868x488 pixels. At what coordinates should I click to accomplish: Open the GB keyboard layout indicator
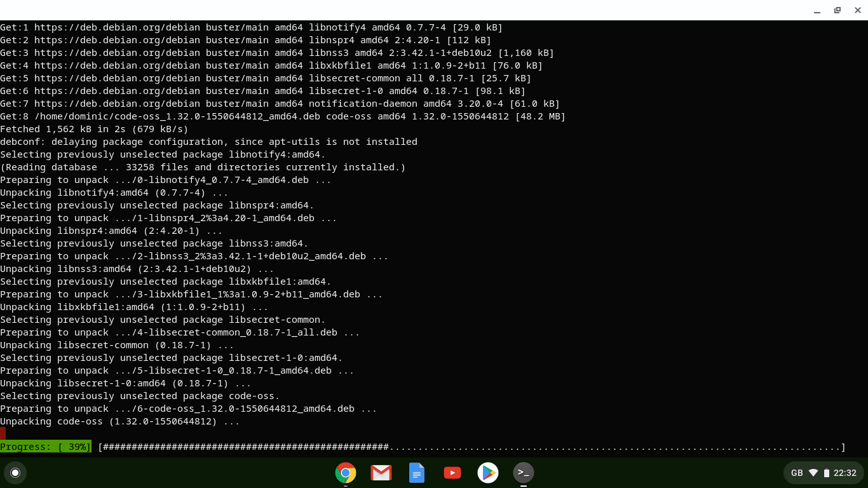click(796, 473)
